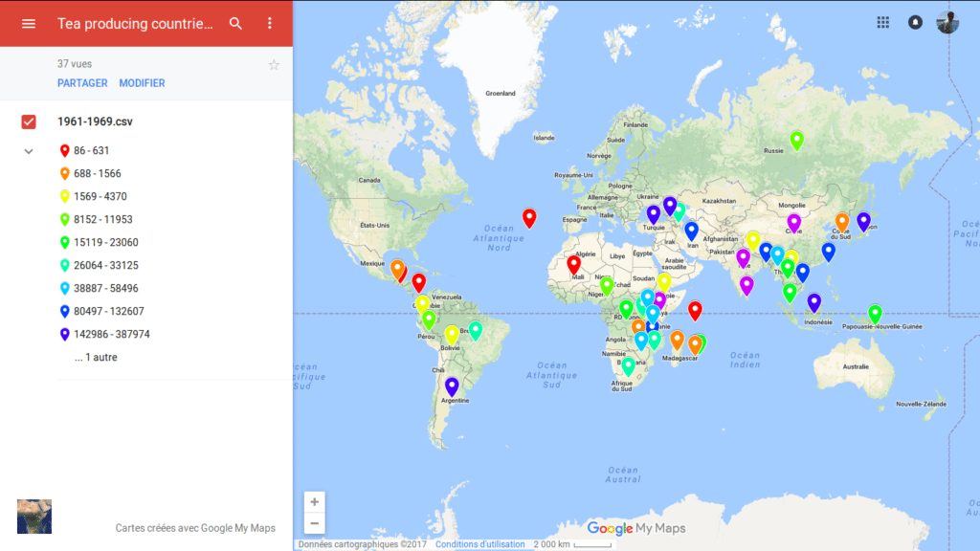Viewport: 980px width, 551px height.
Task: Click the green marker on Papua New Guinea
Action: tap(875, 314)
